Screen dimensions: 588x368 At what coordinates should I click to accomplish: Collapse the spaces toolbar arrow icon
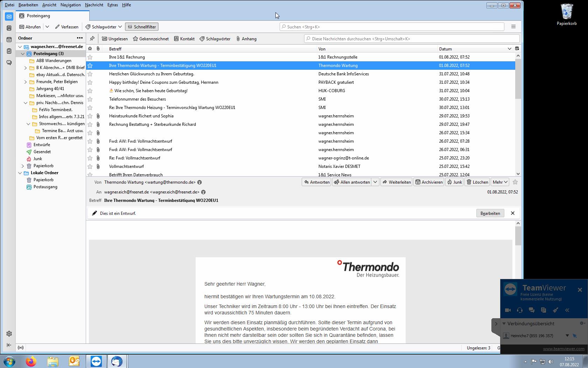point(9,345)
